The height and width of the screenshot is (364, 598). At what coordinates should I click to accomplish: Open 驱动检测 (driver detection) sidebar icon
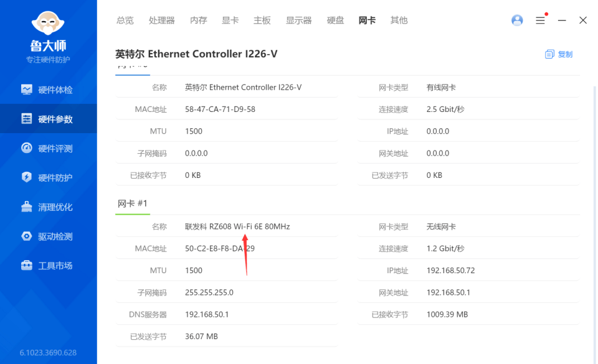[48, 236]
